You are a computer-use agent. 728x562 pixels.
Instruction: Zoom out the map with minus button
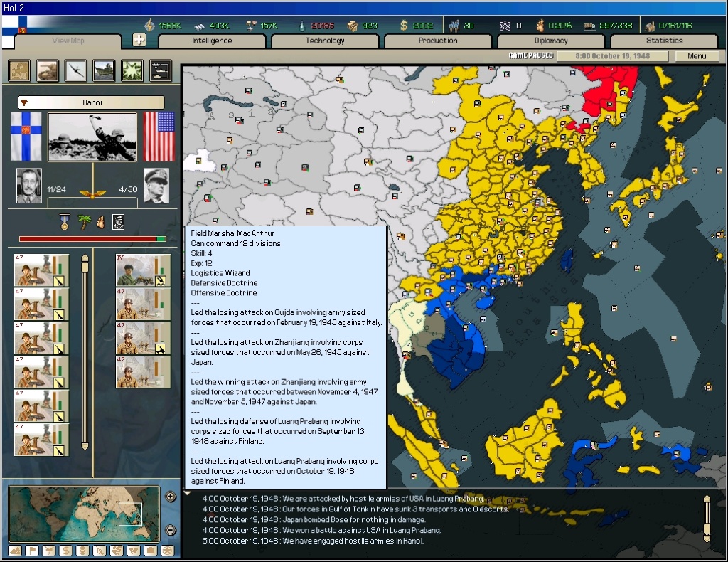pyautogui.click(x=171, y=530)
